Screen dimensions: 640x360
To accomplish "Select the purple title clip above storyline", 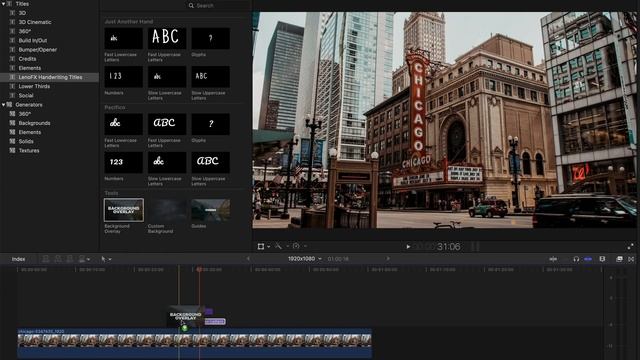I will [215, 322].
